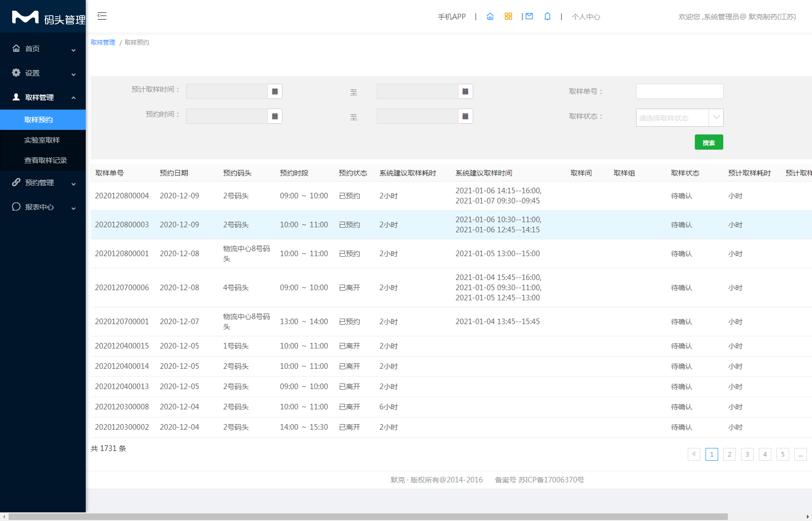Expand the 预约管理 menu chevron
The width and height of the screenshot is (812, 521).
click(74, 184)
